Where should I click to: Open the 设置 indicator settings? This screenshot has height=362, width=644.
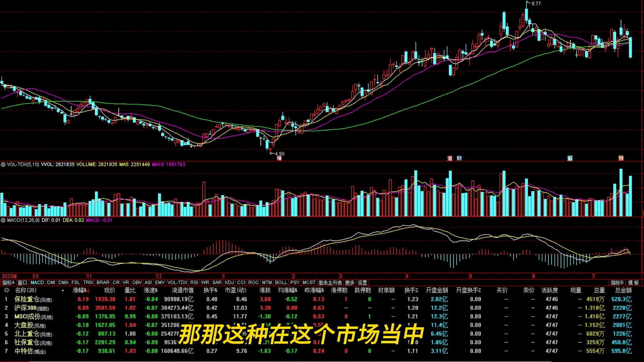(x=362, y=283)
